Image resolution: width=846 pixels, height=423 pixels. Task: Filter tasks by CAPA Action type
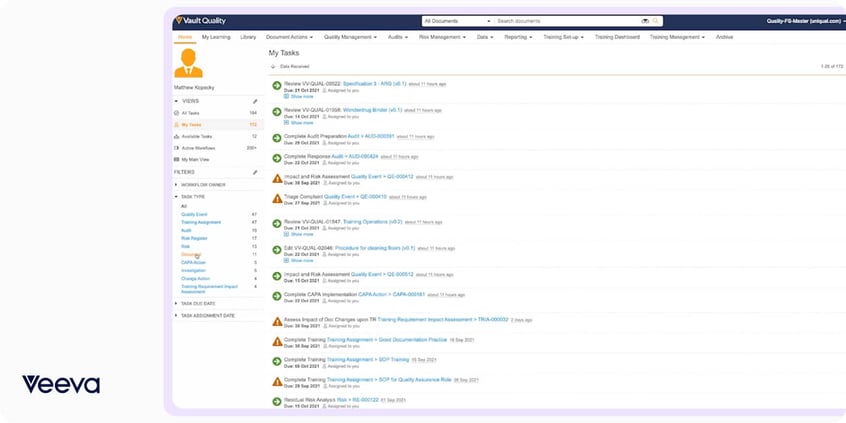tap(193, 263)
